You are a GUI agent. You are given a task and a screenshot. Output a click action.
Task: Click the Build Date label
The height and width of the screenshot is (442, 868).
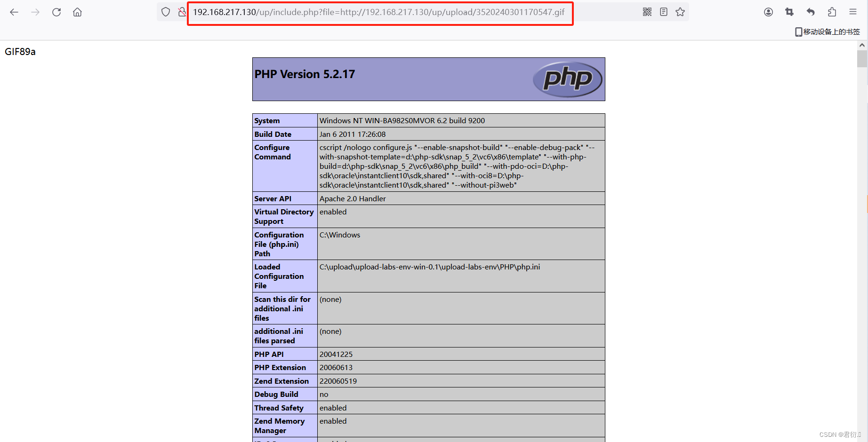click(x=273, y=134)
